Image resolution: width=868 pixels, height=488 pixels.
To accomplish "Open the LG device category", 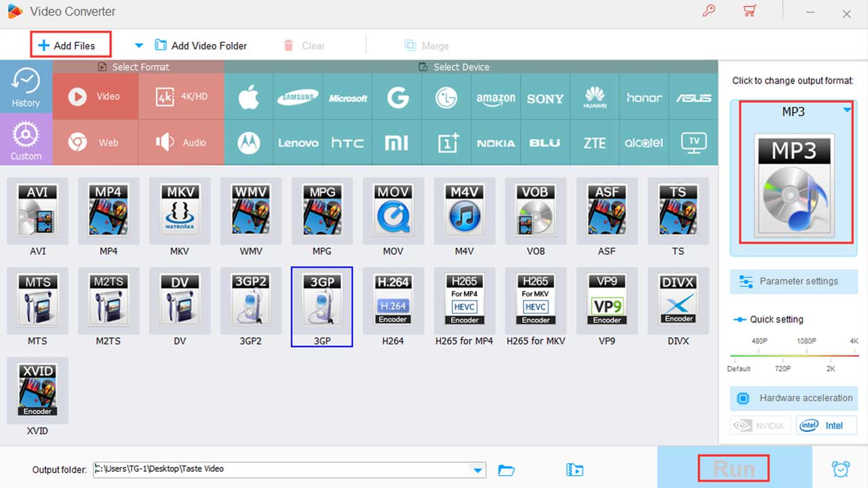I will [x=446, y=97].
